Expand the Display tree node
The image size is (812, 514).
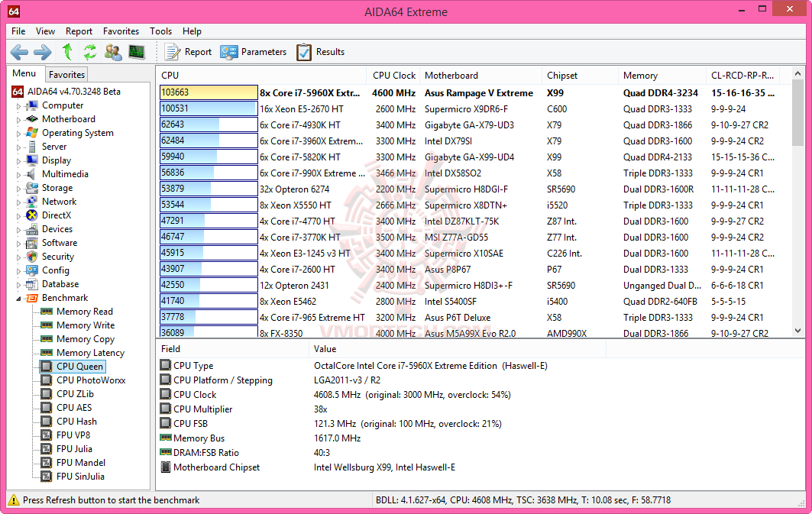(18, 161)
